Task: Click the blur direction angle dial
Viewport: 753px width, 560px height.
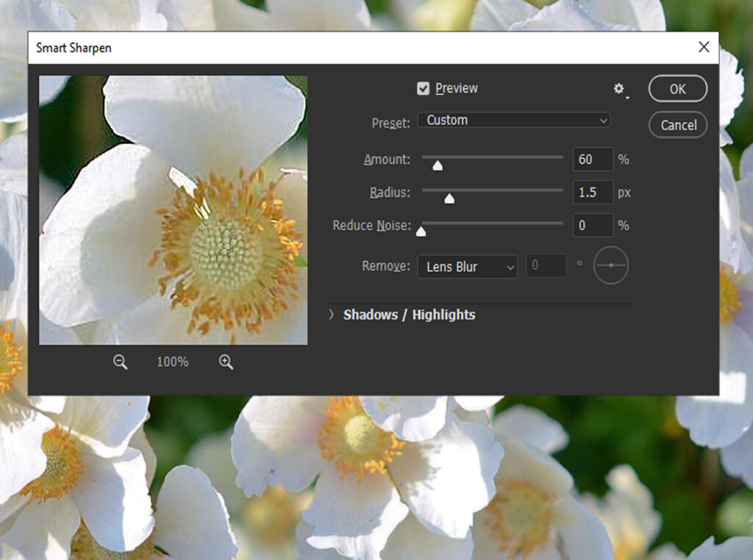Action: [x=610, y=265]
